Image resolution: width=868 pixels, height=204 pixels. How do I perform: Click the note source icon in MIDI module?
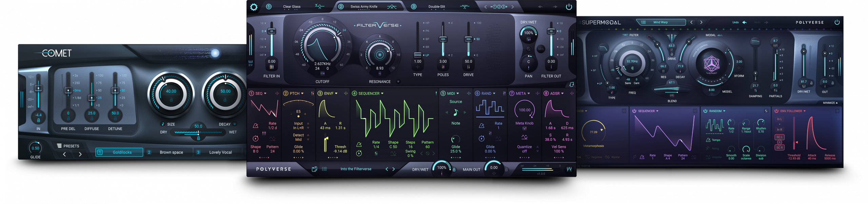[456, 112]
